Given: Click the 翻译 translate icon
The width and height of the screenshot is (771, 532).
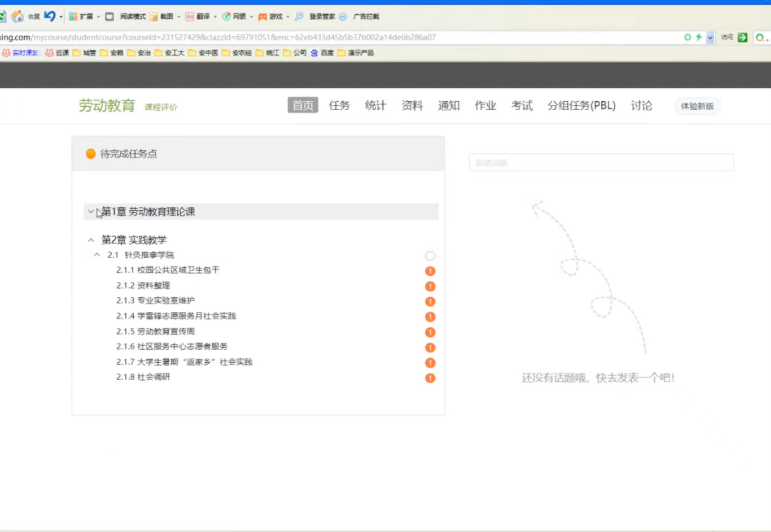Looking at the screenshot, I should (x=190, y=16).
